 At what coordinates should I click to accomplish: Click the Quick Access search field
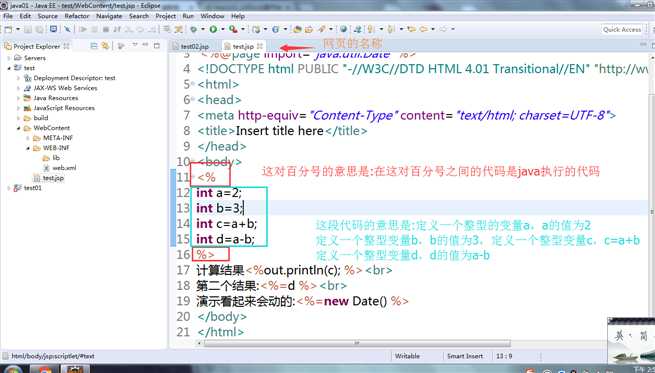pyautogui.click(x=622, y=29)
